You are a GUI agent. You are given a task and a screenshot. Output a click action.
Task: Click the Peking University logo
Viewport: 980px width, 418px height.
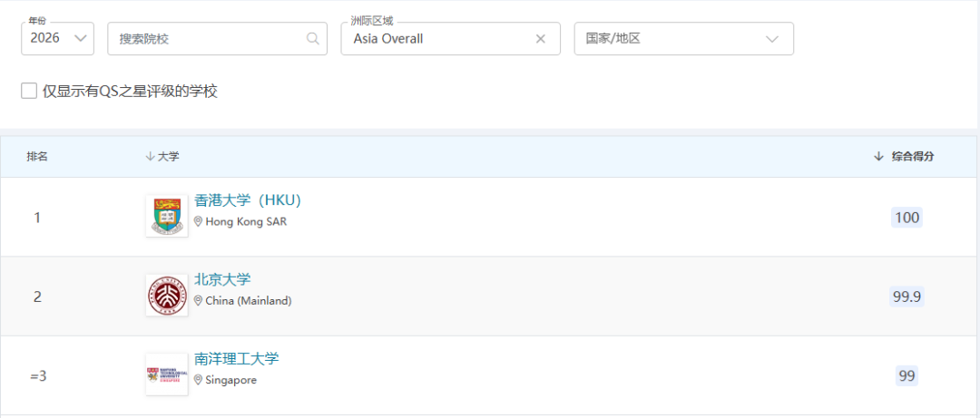[166, 296]
